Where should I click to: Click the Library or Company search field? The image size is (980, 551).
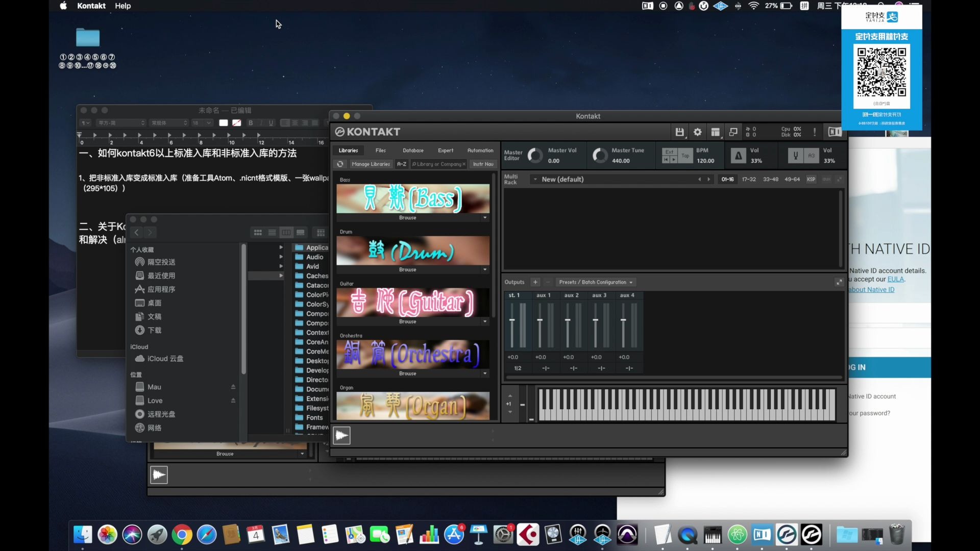point(438,164)
